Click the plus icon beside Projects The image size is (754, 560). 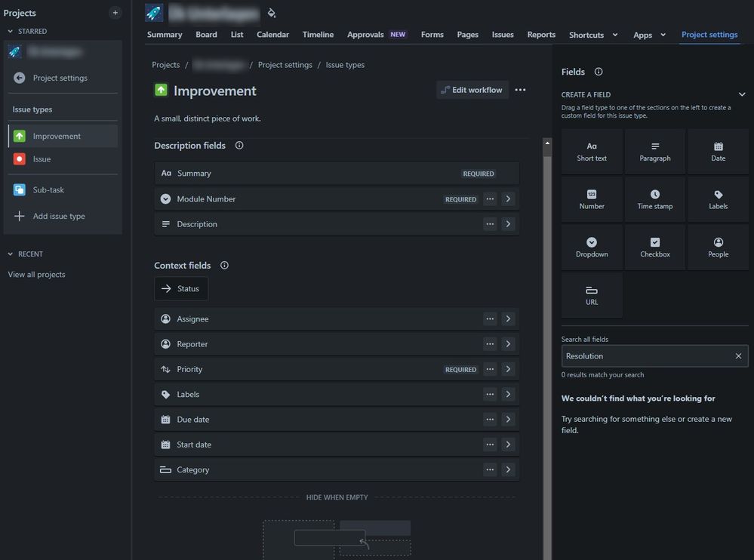(115, 13)
